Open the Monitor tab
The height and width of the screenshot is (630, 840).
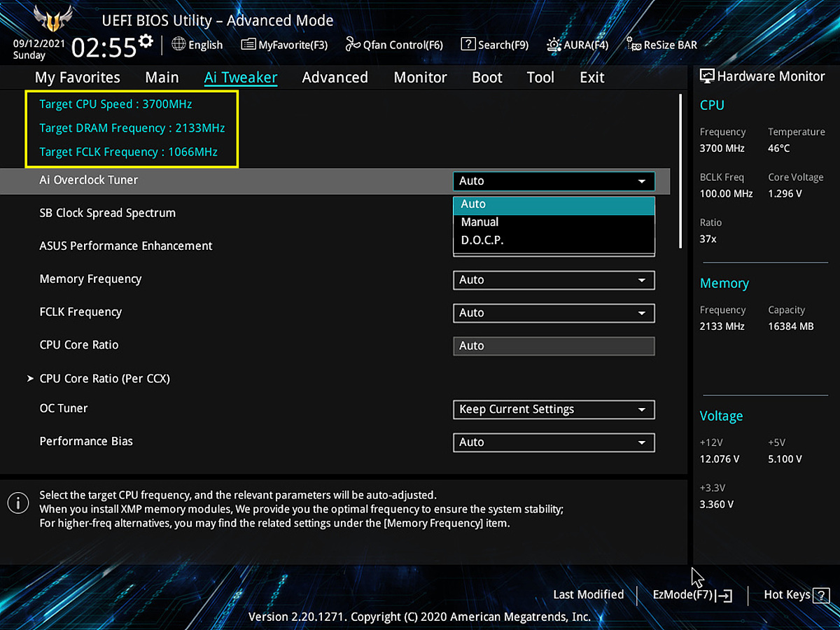[x=420, y=78]
